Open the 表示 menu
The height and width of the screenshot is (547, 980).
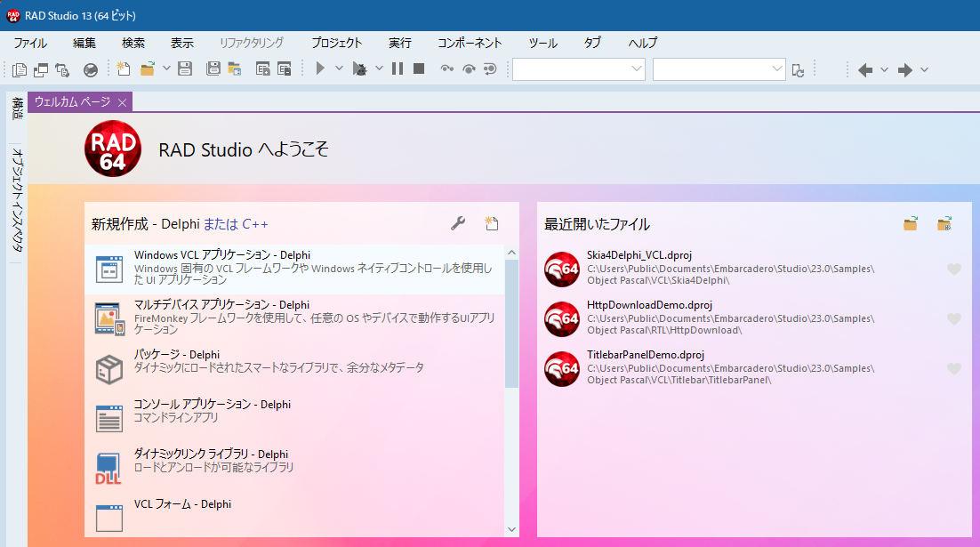(182, 43)
